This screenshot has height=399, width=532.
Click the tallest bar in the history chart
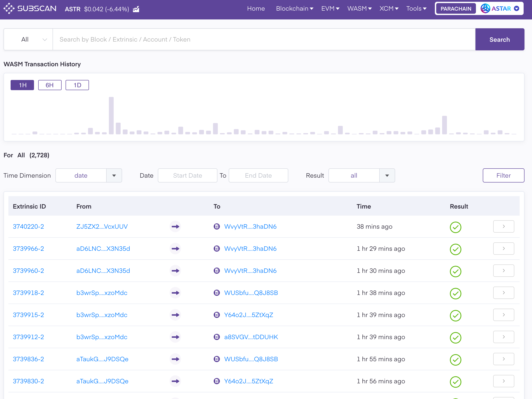pos(111,116)
